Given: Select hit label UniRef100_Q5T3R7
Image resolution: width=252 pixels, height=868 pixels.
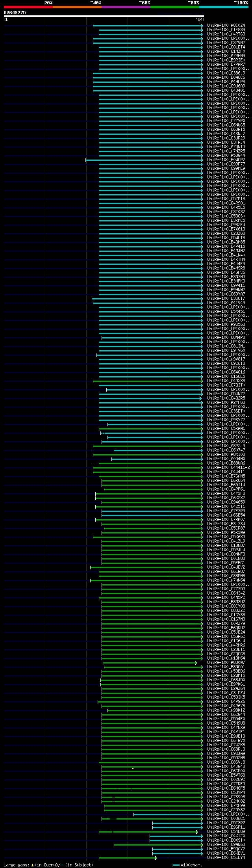Looking at the screenshot, I should [x=226, y=823].
